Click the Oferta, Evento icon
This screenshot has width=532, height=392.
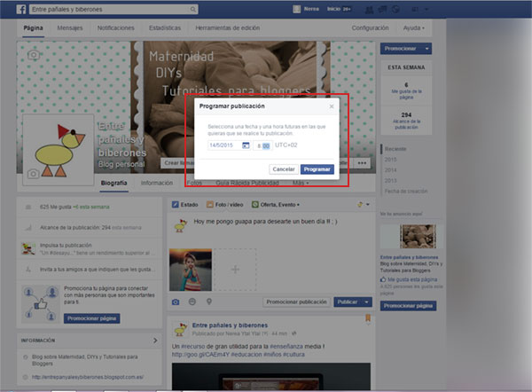pyautogui.click(x=254, y=204)
